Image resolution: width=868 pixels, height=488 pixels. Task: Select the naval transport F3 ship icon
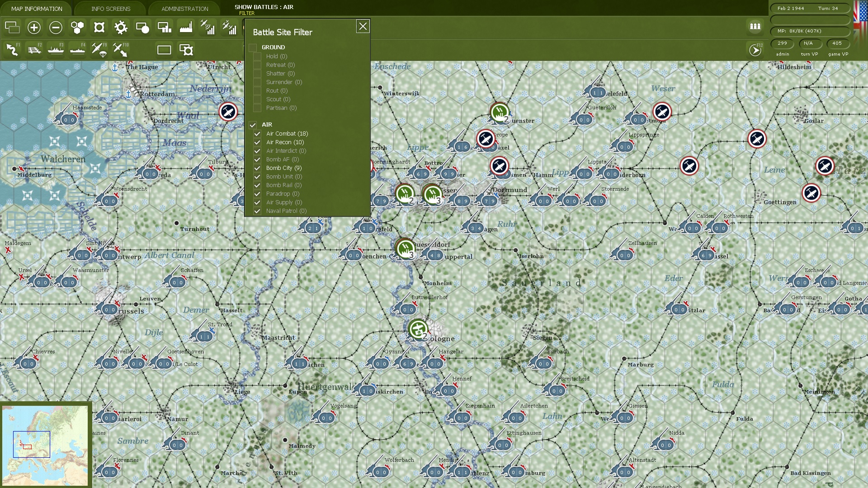[56, 49]
